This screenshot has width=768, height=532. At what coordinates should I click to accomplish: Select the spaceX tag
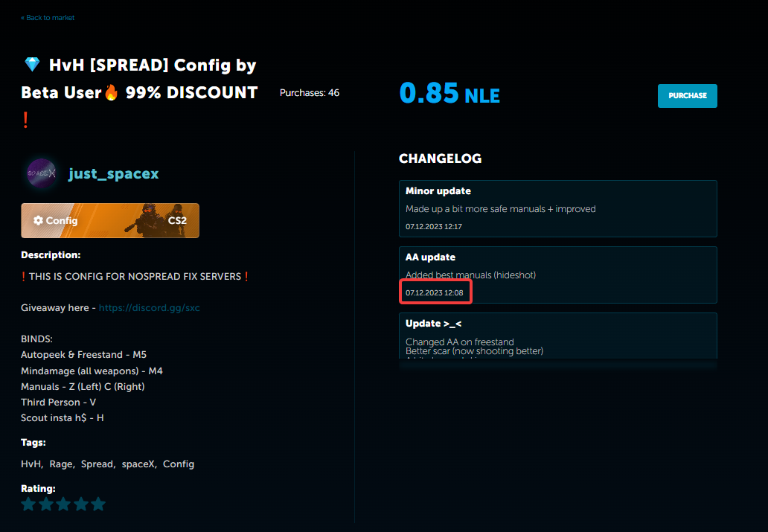point(138,464)
